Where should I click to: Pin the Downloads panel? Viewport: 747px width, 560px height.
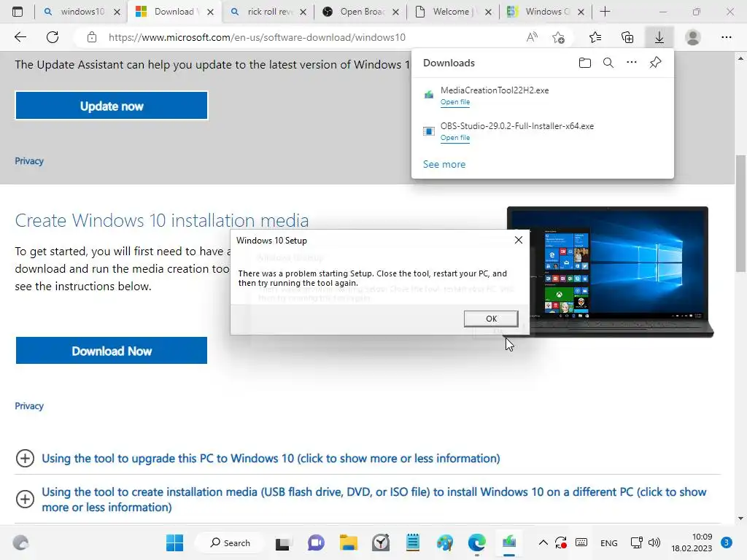point(656,63)
